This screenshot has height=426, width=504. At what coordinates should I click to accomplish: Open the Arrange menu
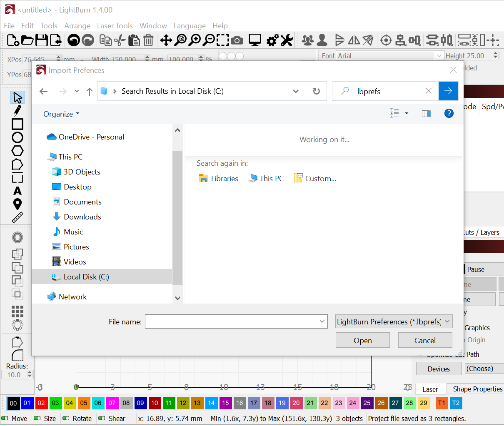77,26
